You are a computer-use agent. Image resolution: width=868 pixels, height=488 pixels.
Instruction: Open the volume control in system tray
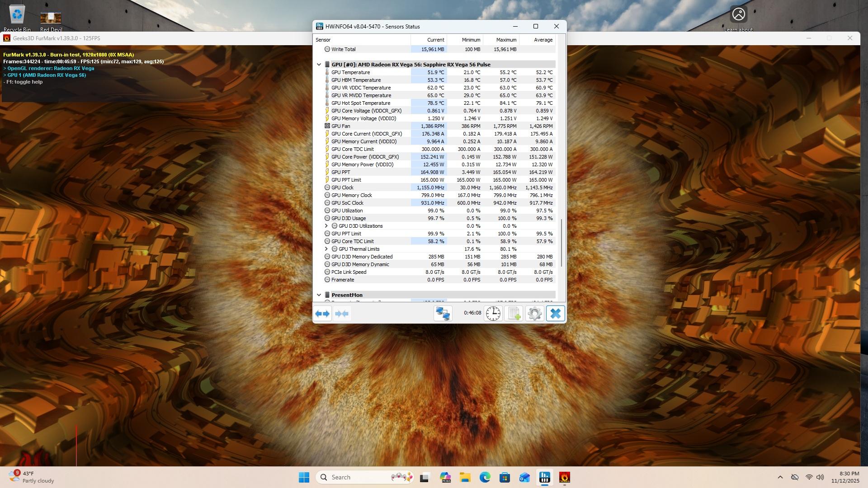point(820,477)
